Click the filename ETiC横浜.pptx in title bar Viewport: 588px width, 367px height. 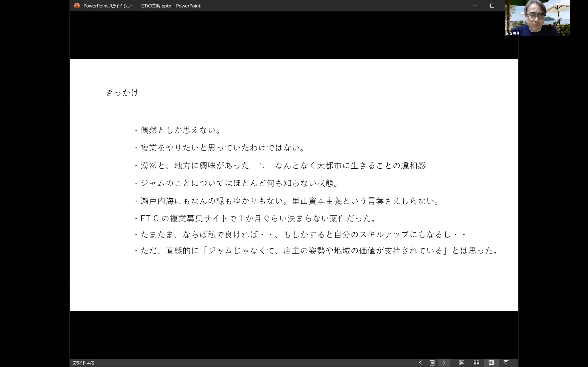pos(157,6)
